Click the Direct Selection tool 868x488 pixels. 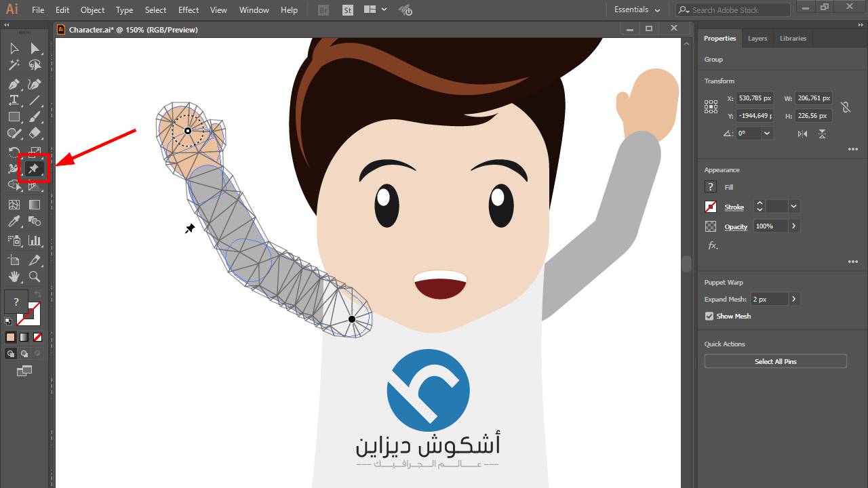[35, 49]
